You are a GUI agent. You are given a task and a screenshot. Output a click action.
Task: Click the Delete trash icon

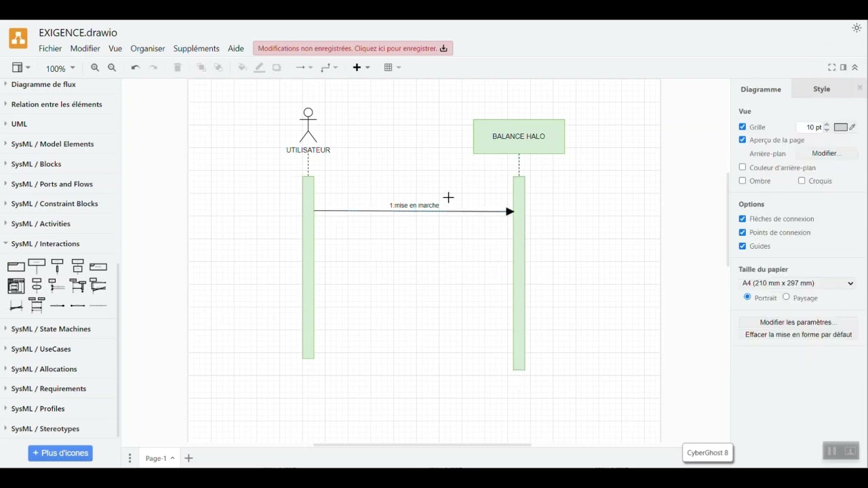pos(178,68)
